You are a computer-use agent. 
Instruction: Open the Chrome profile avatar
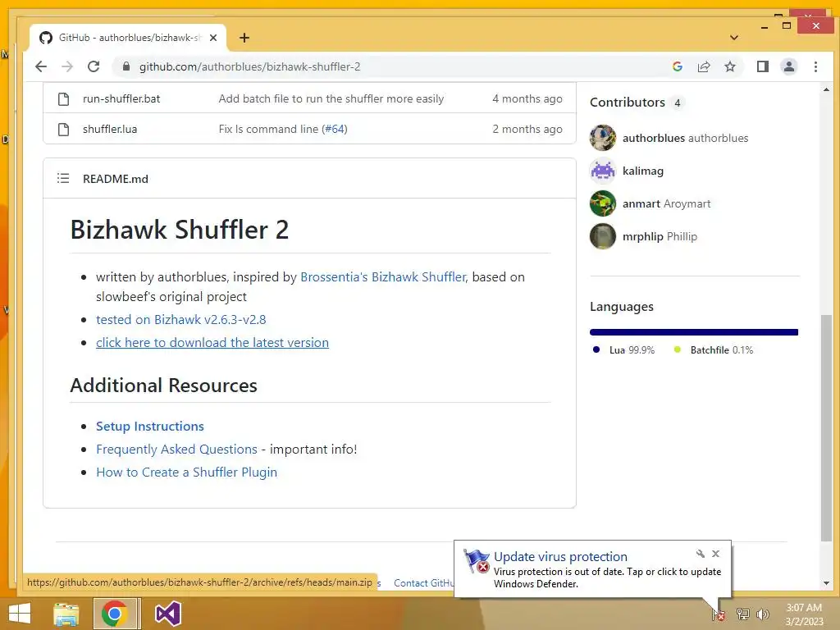tap(788, 66)
